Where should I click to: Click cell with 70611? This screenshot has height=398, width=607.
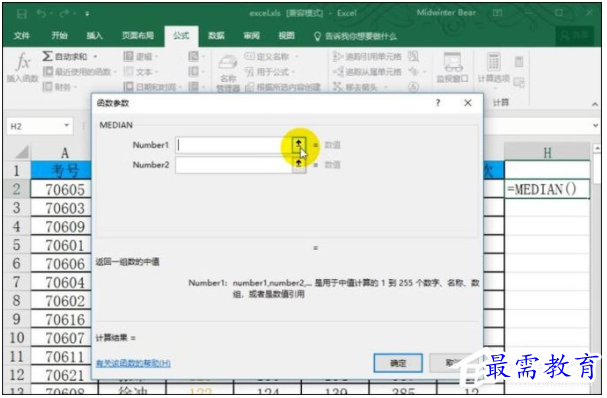[61, 357]
